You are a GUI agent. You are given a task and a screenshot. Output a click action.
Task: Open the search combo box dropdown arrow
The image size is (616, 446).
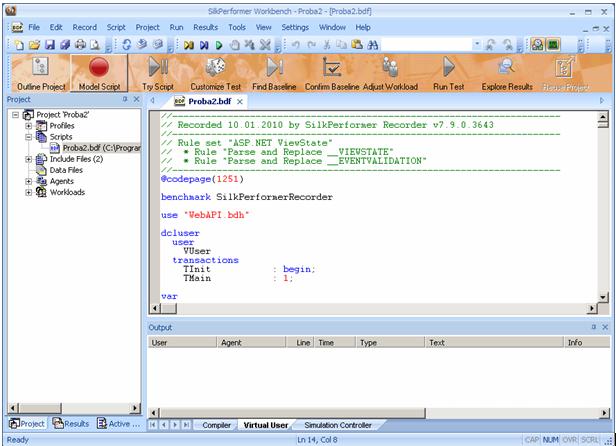pos(477,44)
